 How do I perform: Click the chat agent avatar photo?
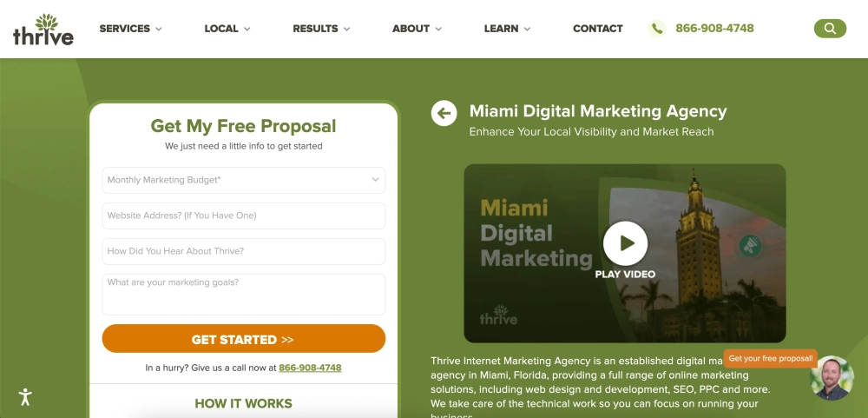click(x=832, y=378)
